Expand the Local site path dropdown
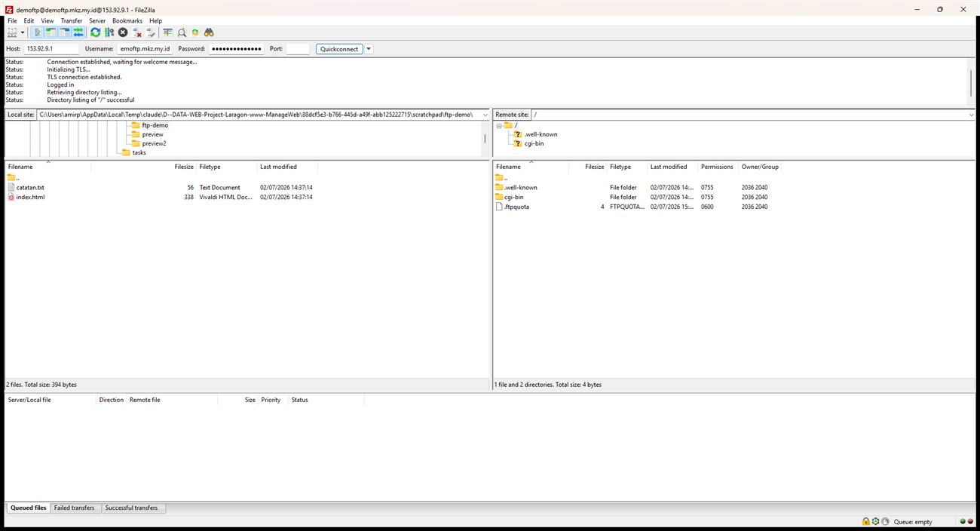Image resolution: width=980 pixels, height=531 pixels. coord(485,115)
